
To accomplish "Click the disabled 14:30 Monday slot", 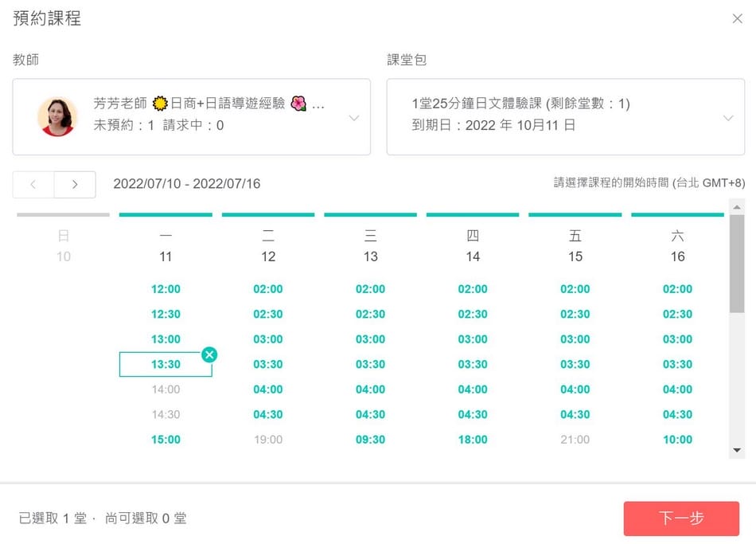I will tap(166, 415).
